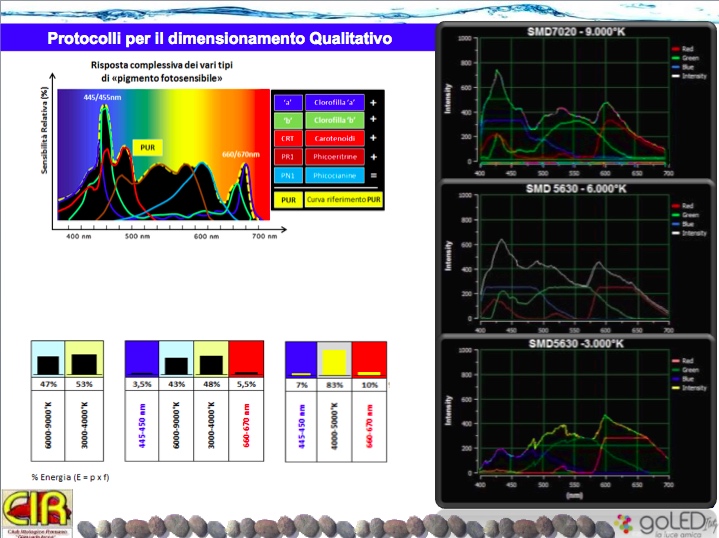719x538 pixels.
Task: Click the '47%' cell
Action: point(48,384)
